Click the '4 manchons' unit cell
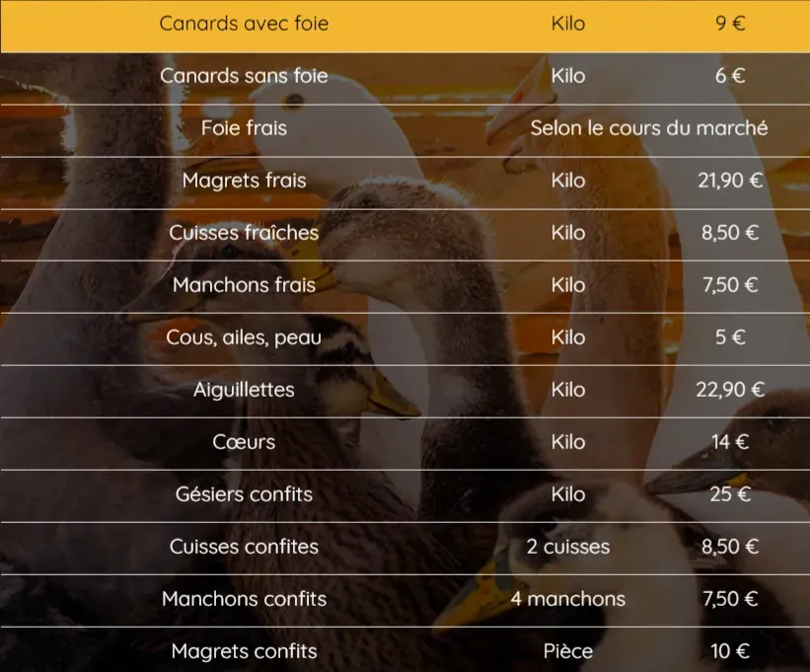This screenshot has width=810, height=672. pos(568,599)
